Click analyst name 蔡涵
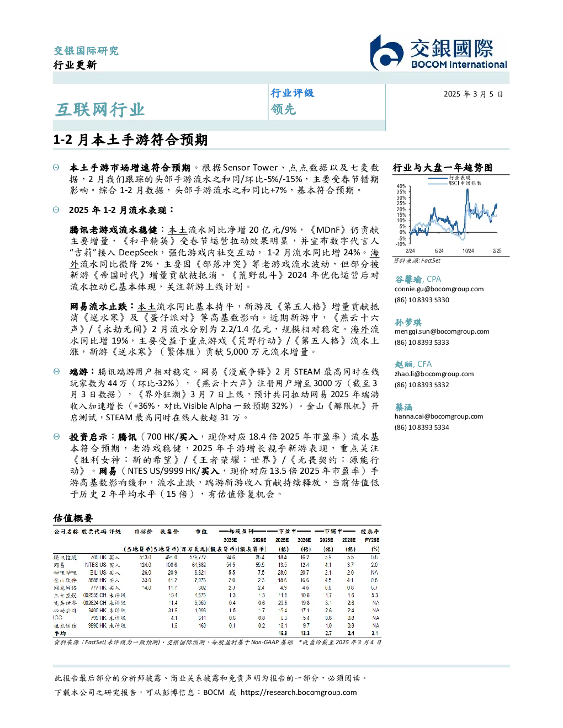Viewport: 563px width, 728px height. click(x=403, y=407)
